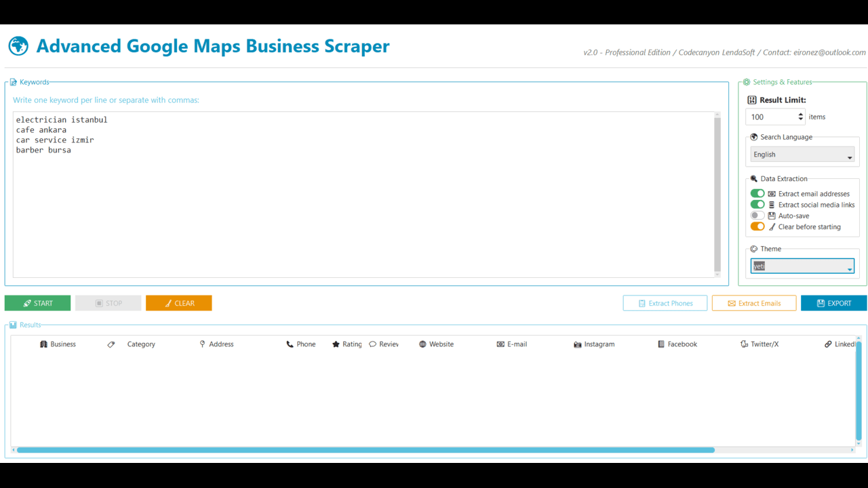Disable the Extract email addresses toggle

coord(757,193)
